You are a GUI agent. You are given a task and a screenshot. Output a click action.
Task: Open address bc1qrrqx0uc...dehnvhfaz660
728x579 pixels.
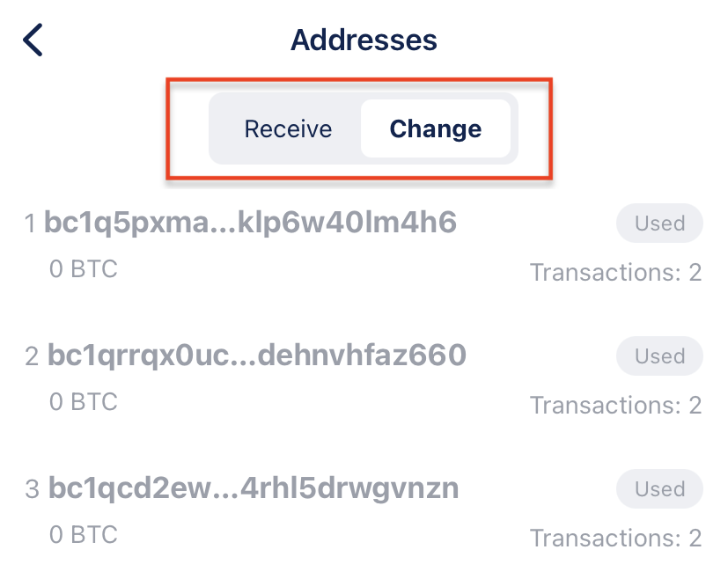pos(256,355)
